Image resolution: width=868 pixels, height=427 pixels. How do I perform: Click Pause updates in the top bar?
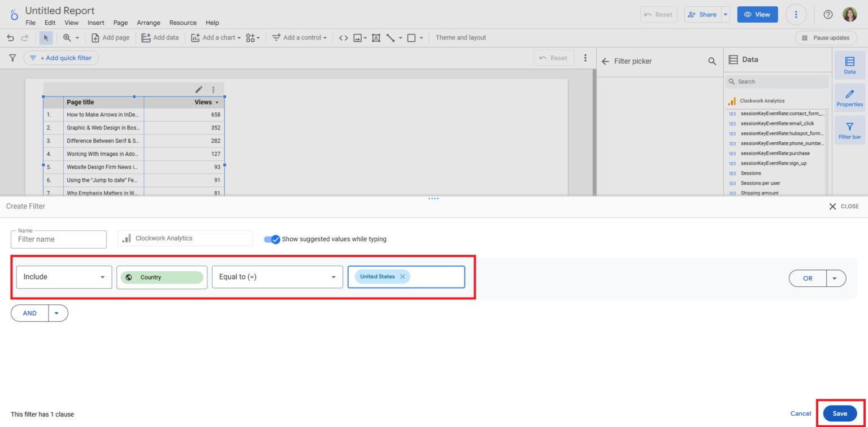(x=826, y=37)
